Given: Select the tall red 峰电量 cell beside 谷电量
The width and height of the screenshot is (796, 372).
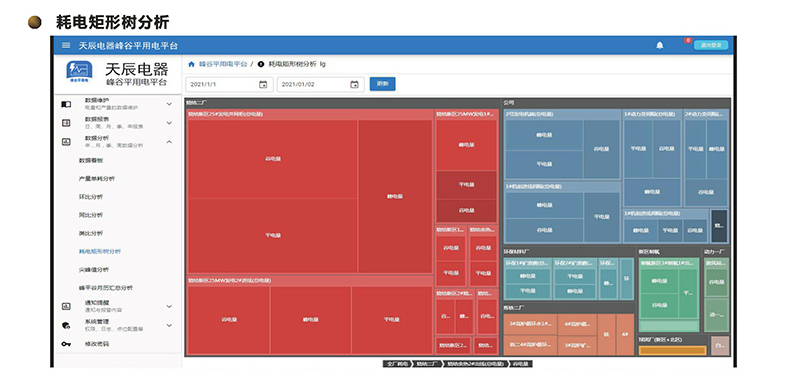Looking at the screenshot, I should coord(395,197).
